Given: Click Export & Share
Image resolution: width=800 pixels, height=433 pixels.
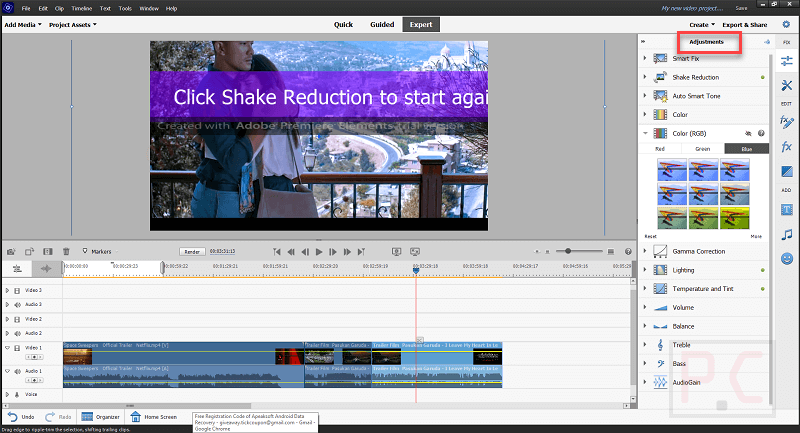Looking at the screenshot, I should click(x=744, y=24).
